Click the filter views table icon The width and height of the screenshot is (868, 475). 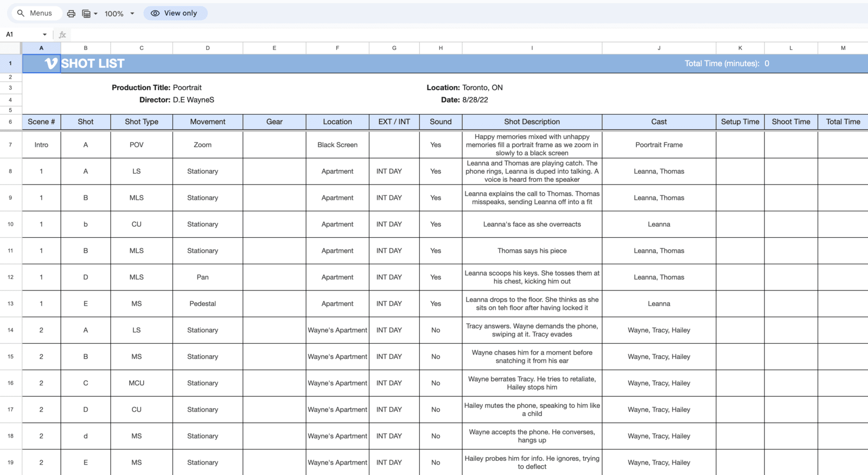[86, 14]
